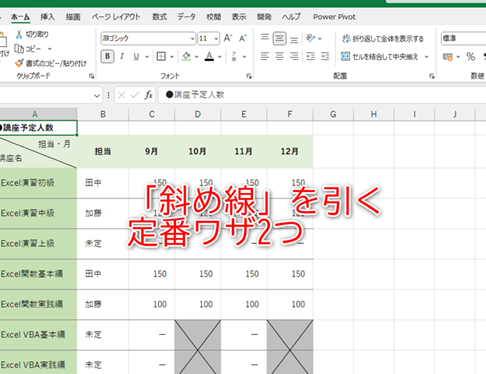Open the データ (Data) tab
The height and width of the screenshot is (374, 486).
point(186,17)
